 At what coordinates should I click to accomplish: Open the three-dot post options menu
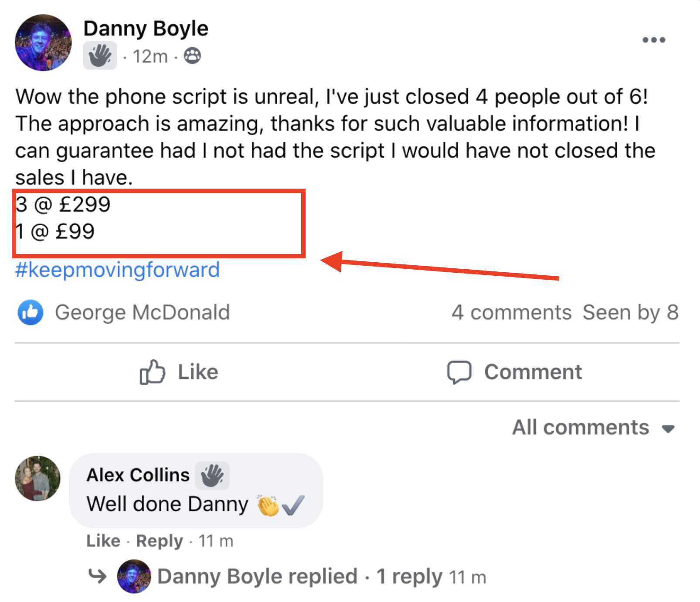[x=653, y=40]
